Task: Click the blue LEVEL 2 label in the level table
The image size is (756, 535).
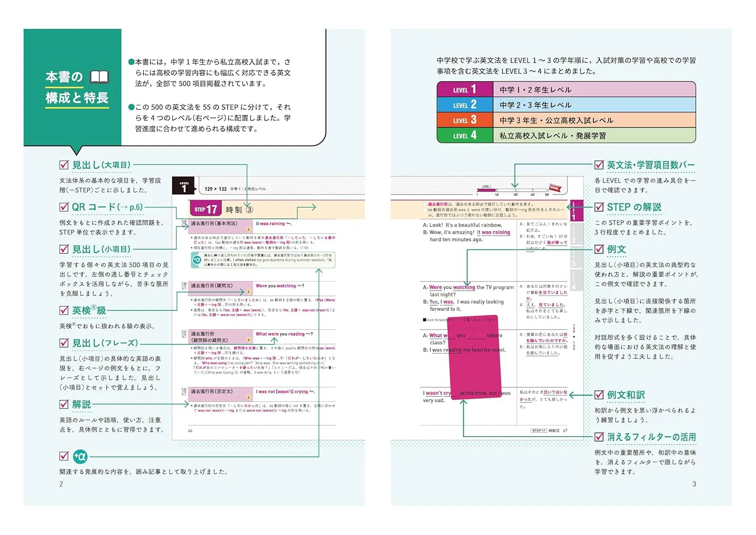Action: pyautogui.click(x=465, y=104)
